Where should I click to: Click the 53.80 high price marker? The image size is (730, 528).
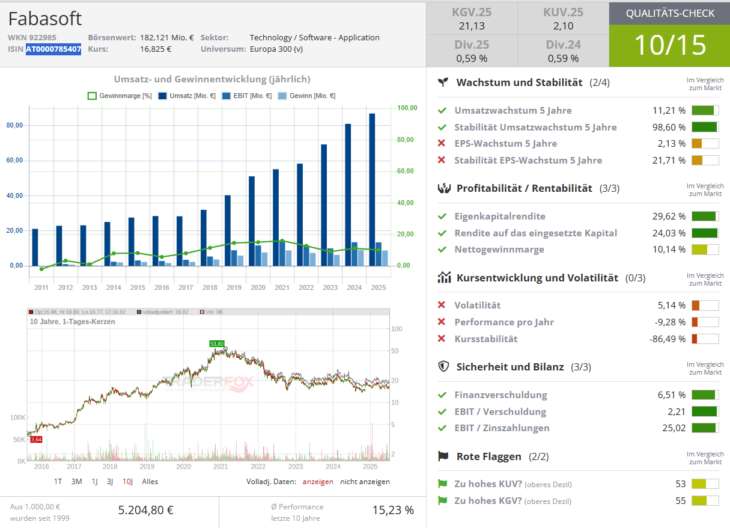217,344
